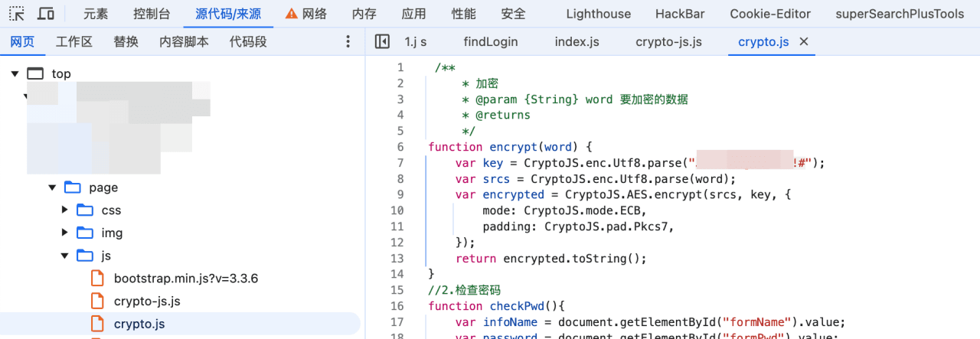Switch to the 安全 tab
This screenshot has width=980, height=339.
point(513,14)
